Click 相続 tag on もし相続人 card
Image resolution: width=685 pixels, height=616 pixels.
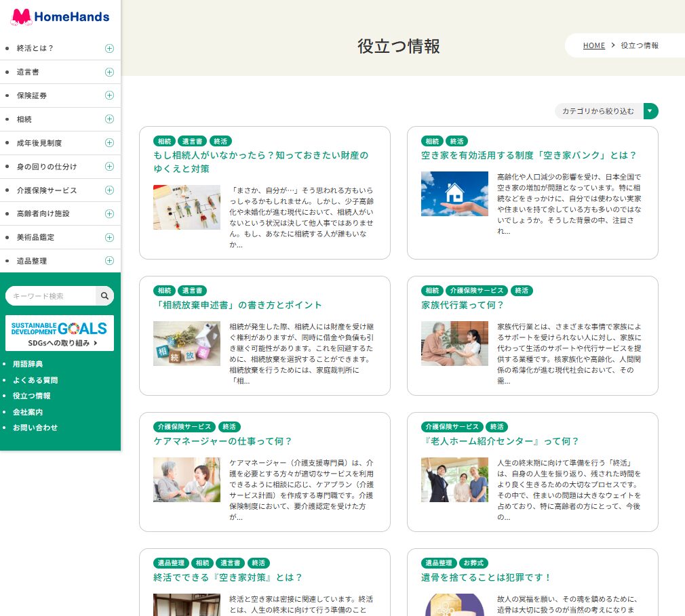165,142
